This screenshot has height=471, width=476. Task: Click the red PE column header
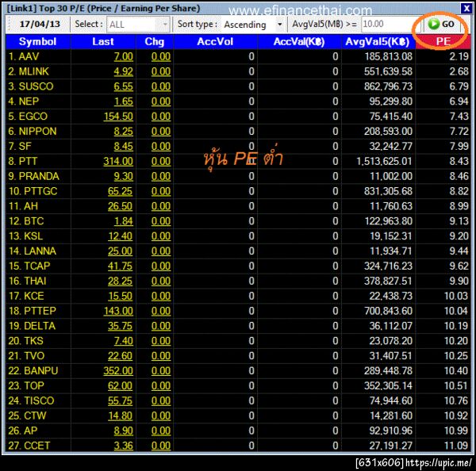[x=443, y=41]
